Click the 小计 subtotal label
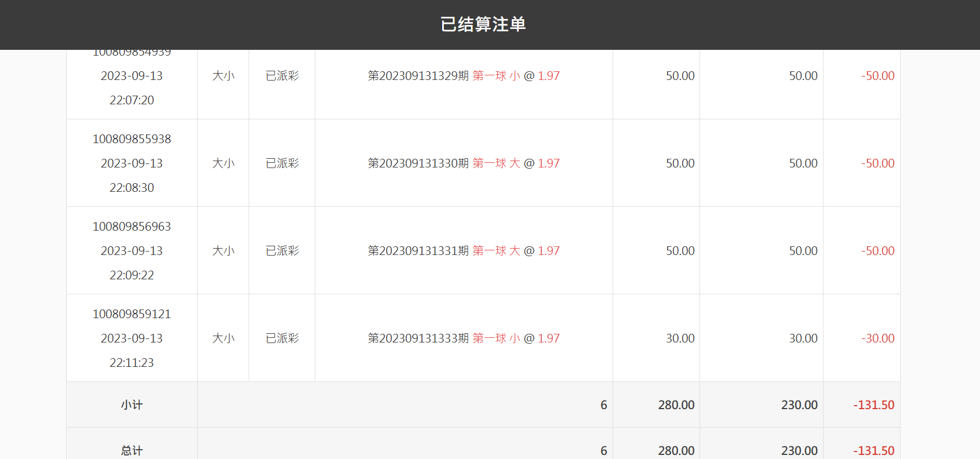This screenshot has width=980, height=459. click(132, 405)
